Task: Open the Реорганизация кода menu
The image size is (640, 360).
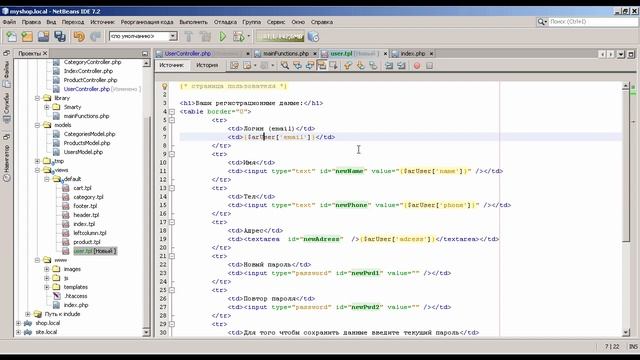Action: coord(147,22)
